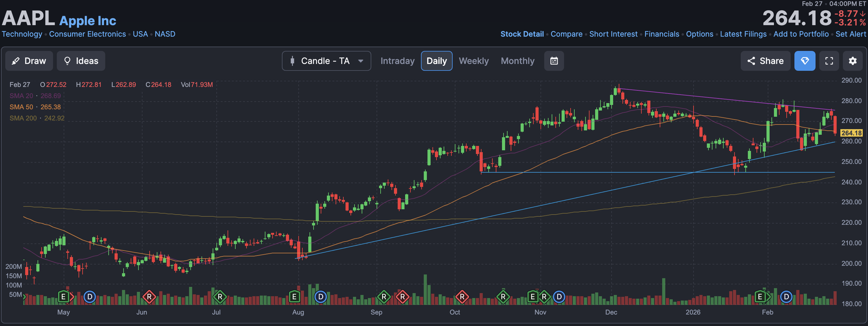Image resolution: width=868 pixels, height=326 pixels.
Task: Open the calendar date range picker
Action: [554, 61]
